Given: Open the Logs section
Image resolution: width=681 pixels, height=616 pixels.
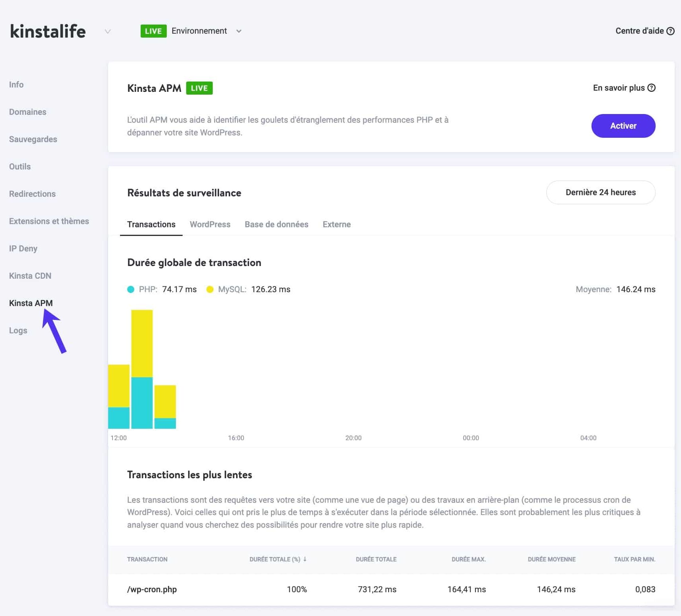Looking at the screenshot, I should coord(18,330).
